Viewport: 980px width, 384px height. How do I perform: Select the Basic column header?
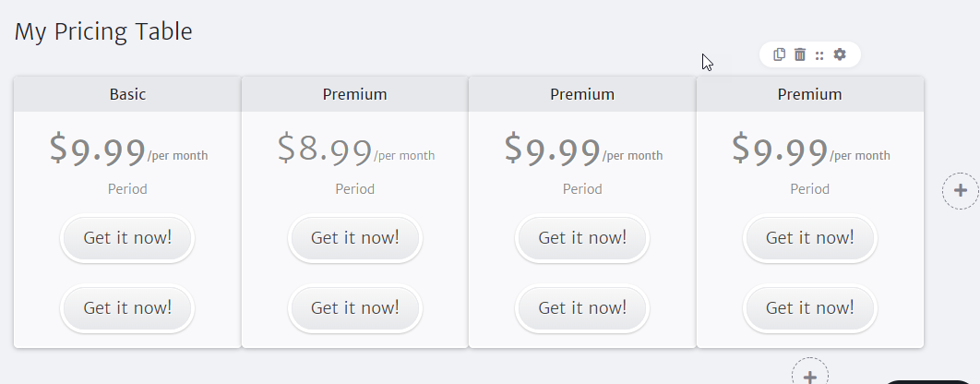(x=127, y=94)
